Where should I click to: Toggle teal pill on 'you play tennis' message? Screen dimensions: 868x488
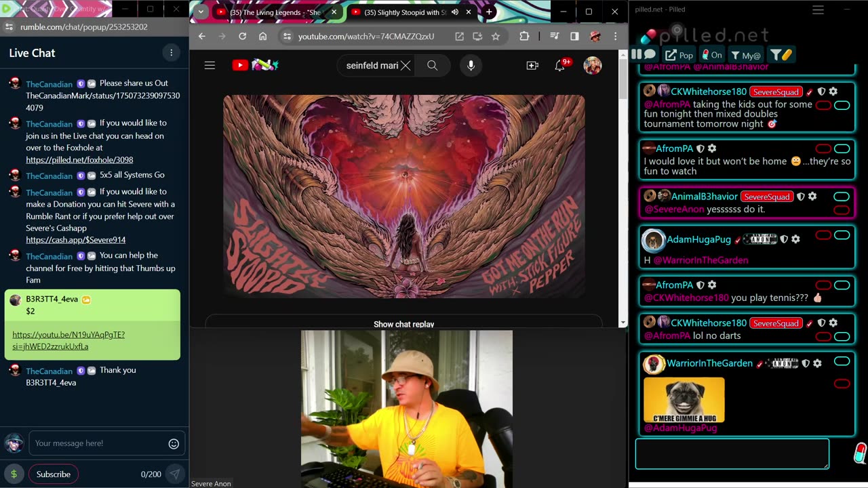[842, 285]
